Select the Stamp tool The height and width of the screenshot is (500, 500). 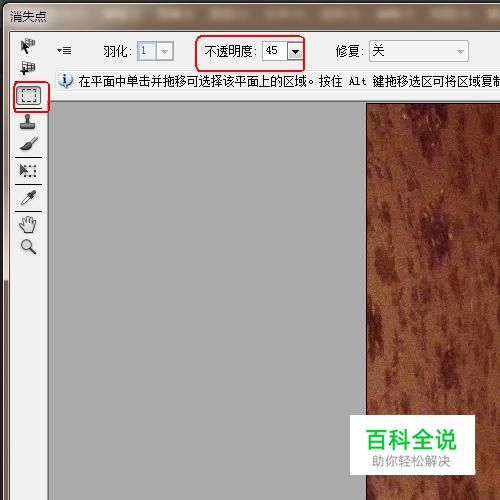point(28,122)
